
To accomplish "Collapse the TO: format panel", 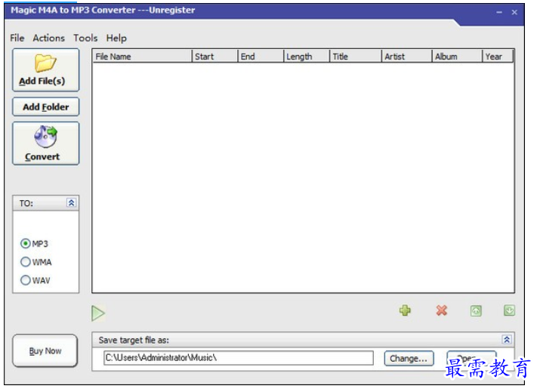I will [x=71, y=202].
